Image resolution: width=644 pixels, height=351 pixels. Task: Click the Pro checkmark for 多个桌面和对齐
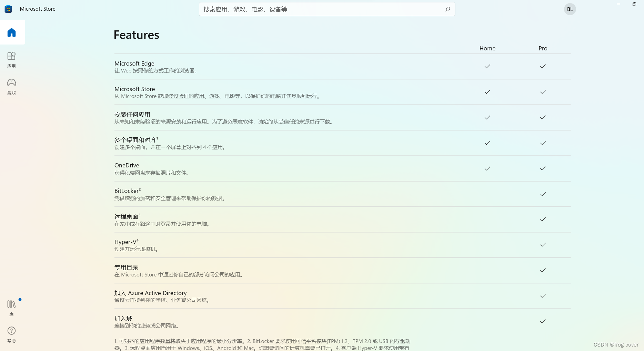click(543, 143)
